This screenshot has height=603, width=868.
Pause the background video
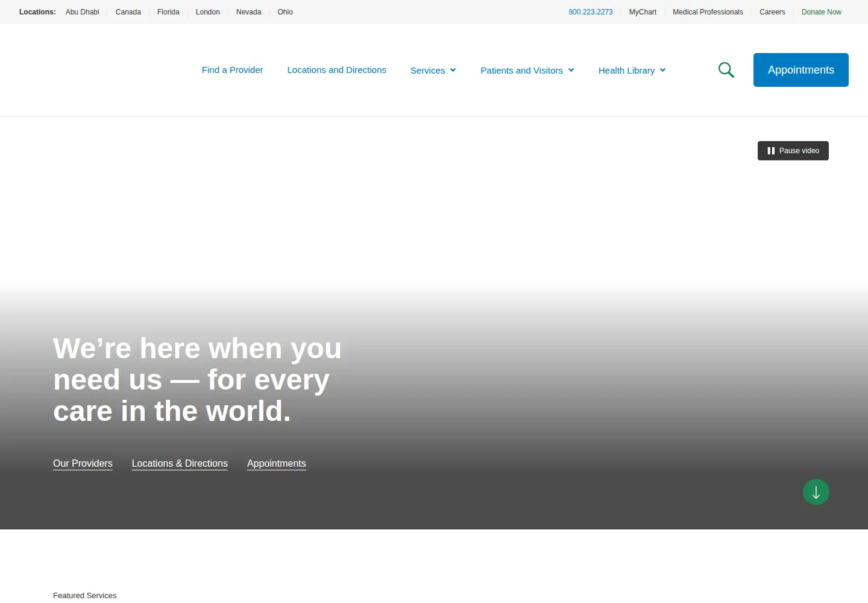point(793,151)
